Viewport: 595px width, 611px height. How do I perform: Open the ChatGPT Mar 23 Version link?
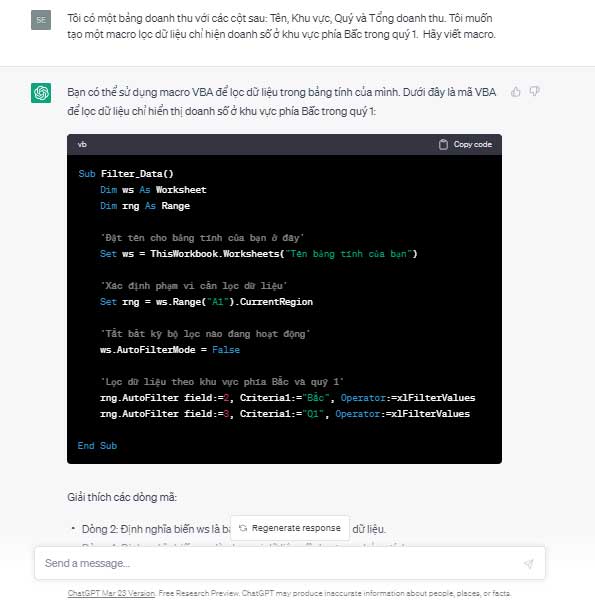(111, 593)
